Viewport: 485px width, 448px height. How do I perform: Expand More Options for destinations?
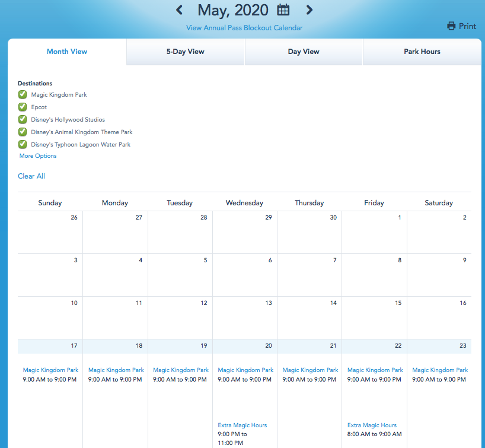pos(38,155)
